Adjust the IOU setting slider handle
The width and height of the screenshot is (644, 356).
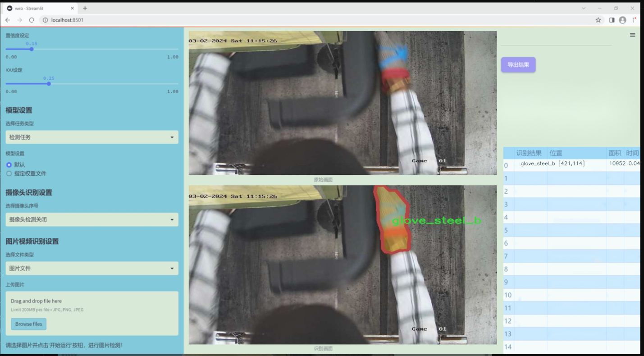(49, 84)
